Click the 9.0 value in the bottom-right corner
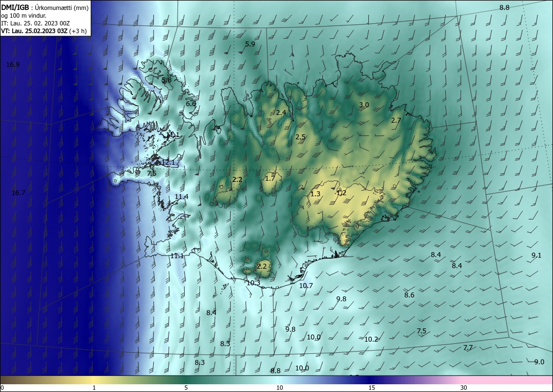This screenshot has height=392, width=553. (x=539, y=362)
